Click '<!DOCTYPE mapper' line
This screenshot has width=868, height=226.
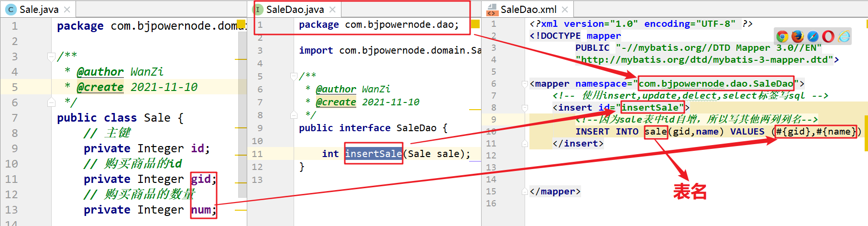(575, 36)
